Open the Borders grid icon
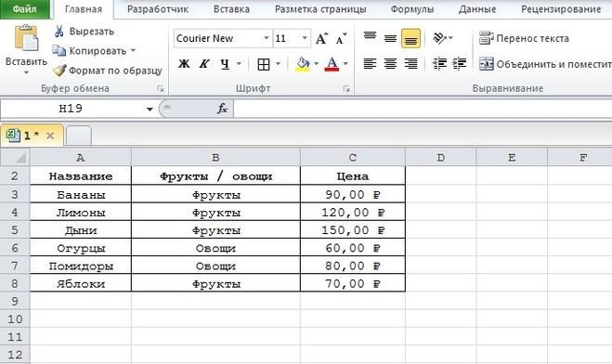 [x=264, y=64]
